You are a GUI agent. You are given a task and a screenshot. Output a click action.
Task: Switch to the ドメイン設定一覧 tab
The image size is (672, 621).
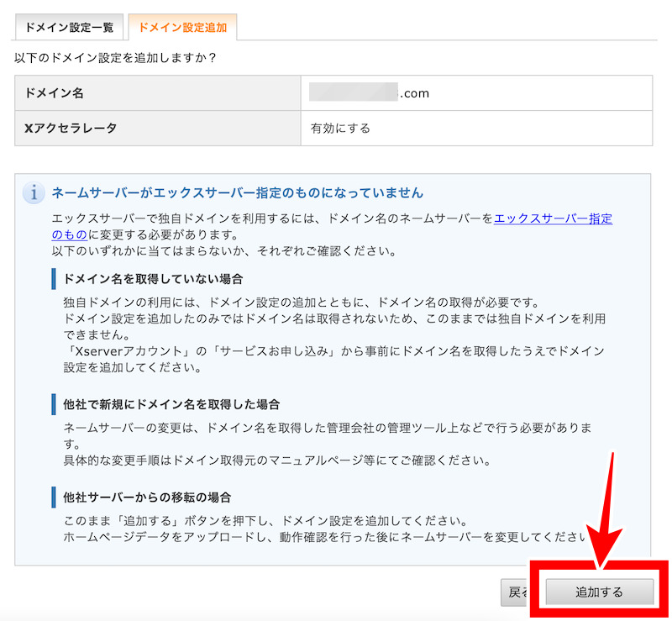coord(69,27)
